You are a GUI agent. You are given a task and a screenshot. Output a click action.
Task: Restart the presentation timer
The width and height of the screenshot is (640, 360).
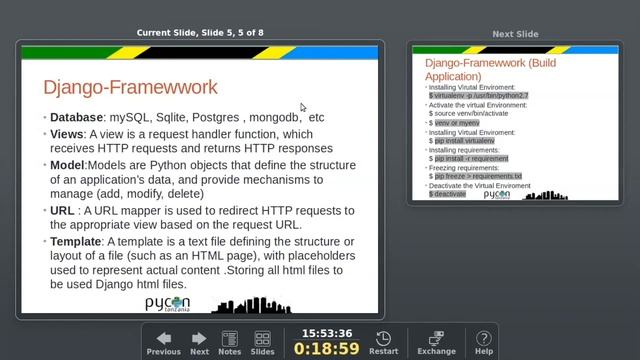pyautogui.click(x=383, y=343)
